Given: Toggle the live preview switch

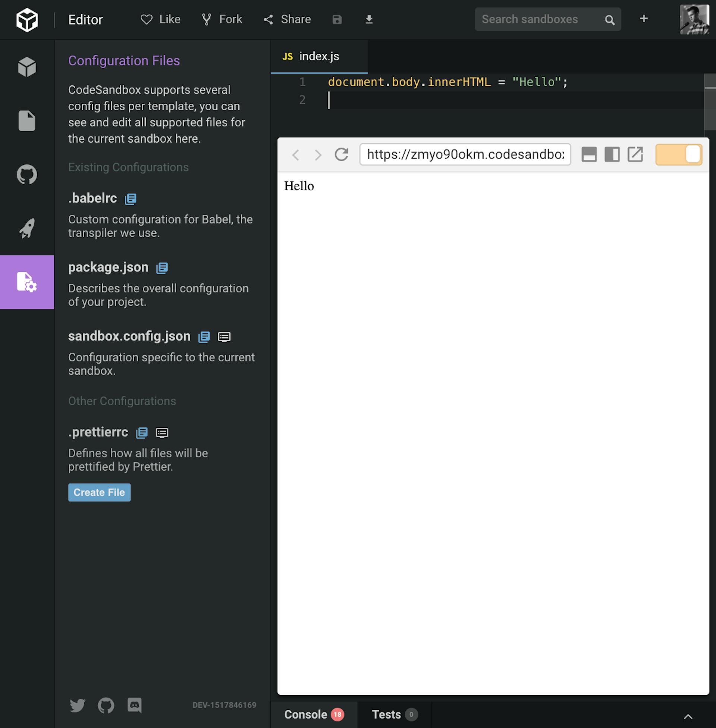Looking at the screenshot, I should [678, 154].
